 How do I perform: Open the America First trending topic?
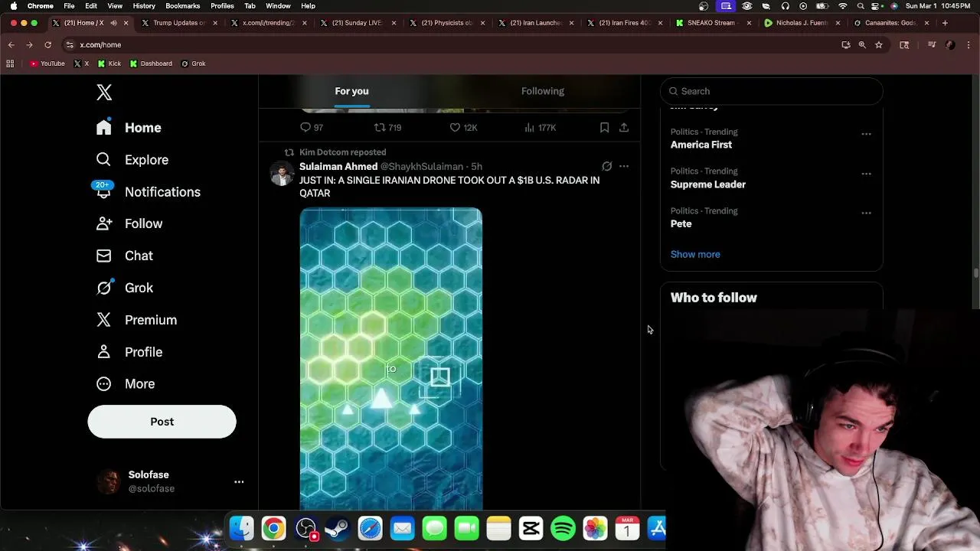[701, 145]
